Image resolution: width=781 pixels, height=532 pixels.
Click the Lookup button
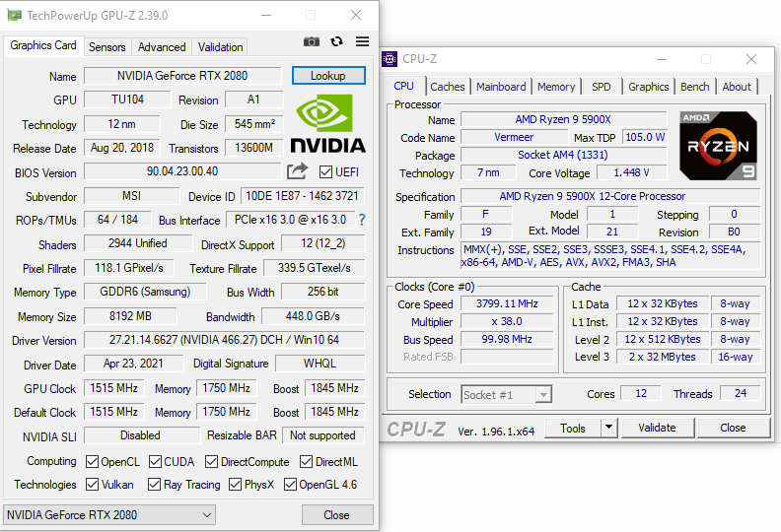pos(328,76)
